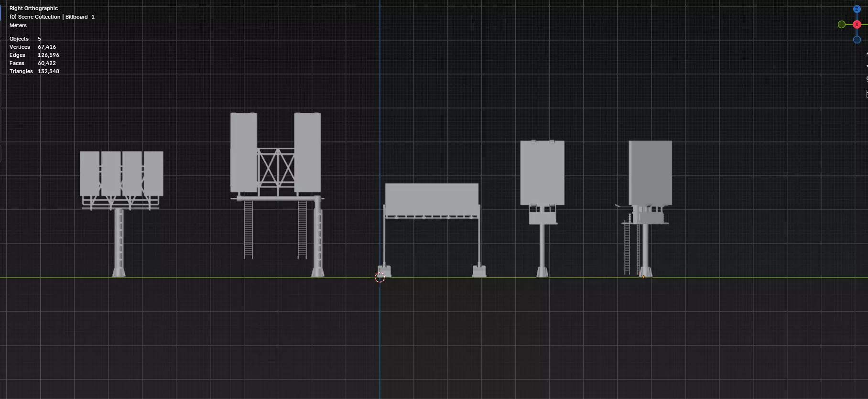Click the "Triangles" statistics label
Image resolution: width=868 pixels, height=399 pixels.
pos(21,71)
